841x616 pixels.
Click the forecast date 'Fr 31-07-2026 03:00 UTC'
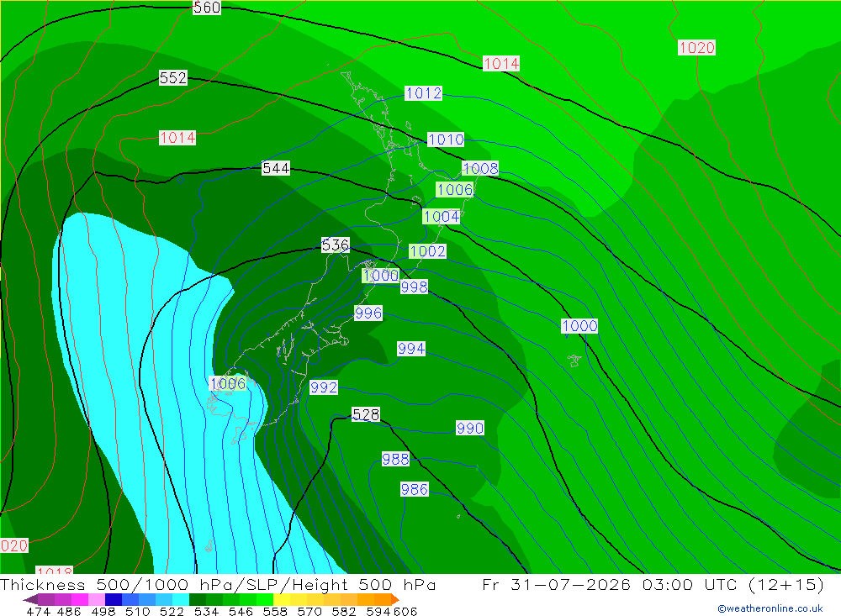click(x=611, y=584)
